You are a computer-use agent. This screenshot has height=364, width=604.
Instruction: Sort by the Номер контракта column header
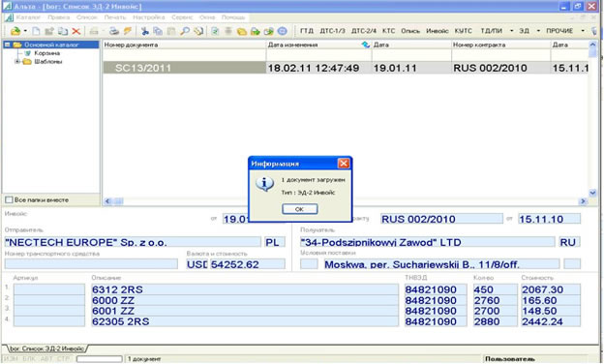click(x=500, y=45)
